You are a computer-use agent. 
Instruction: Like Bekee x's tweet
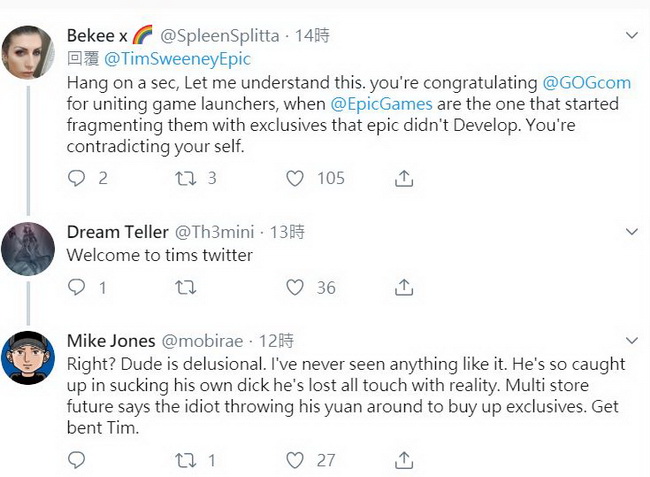295,178
